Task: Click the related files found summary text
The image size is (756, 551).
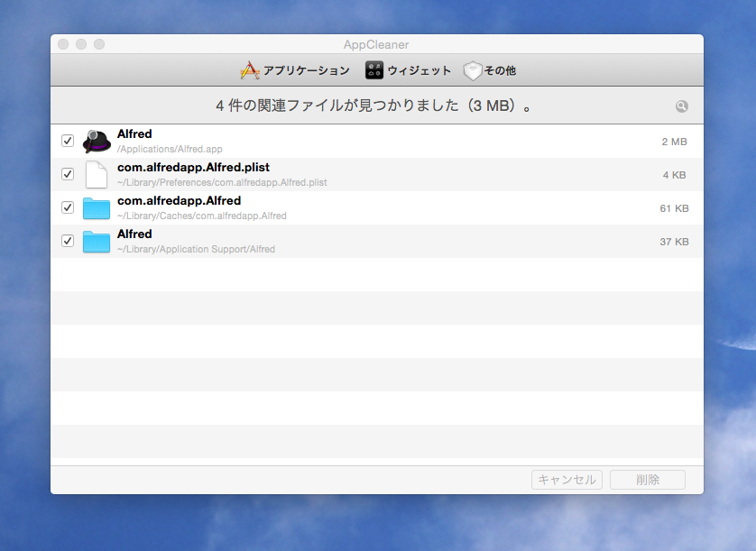Action: pos(373,106)
